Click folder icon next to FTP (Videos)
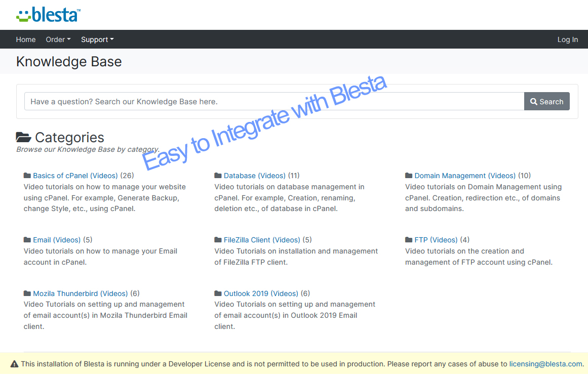Viewport: 588px width, 377px height. pyautogui.click(x=409, y=239)
